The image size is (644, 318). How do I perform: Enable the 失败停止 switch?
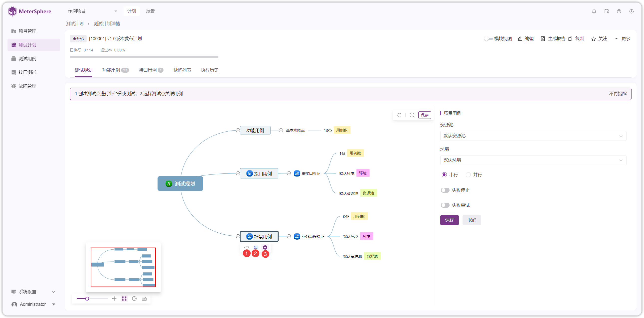coord(445,190)
